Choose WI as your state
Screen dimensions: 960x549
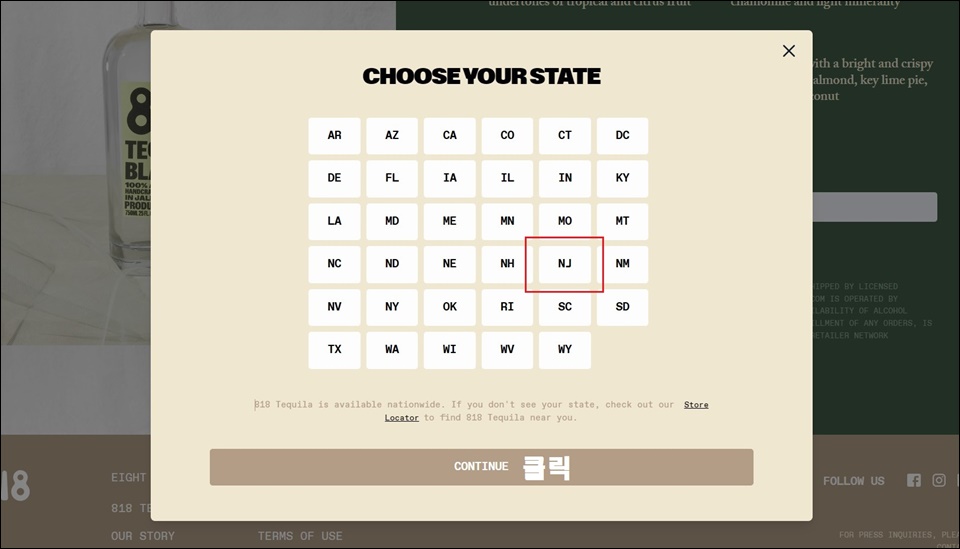pos(449,350)
